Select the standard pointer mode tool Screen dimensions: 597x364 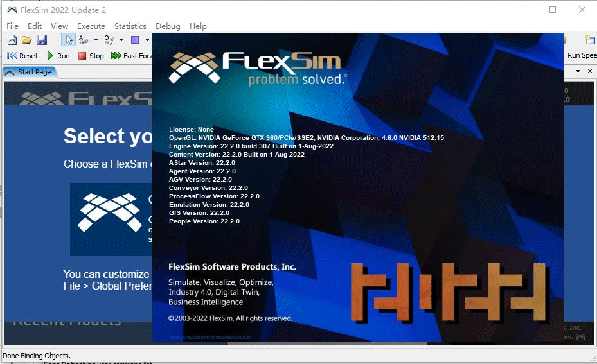(x=69, y=40)
